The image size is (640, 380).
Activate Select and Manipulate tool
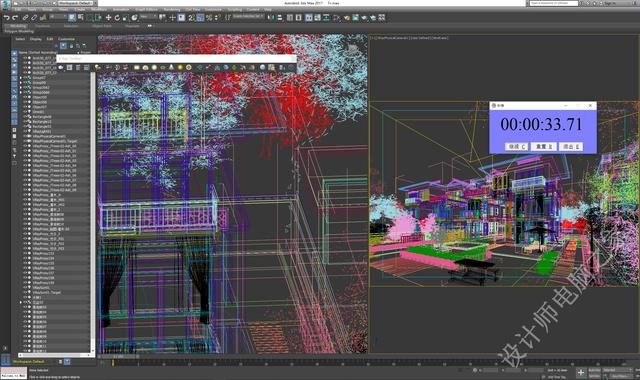pyautogui.click(x=172, y=18)
